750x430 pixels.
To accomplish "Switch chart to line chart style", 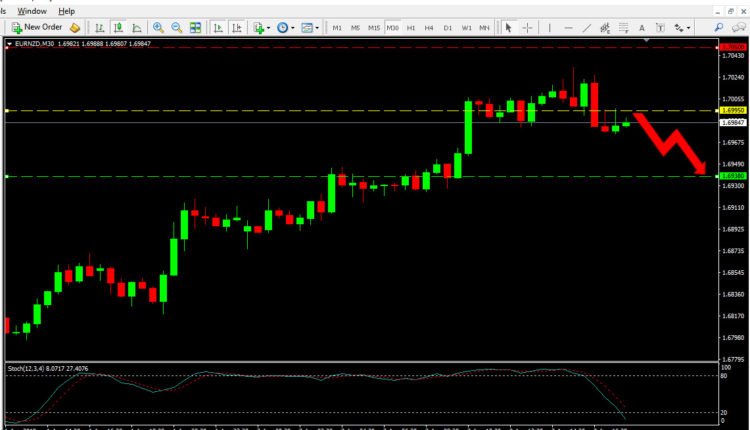I will click(137, 28).
